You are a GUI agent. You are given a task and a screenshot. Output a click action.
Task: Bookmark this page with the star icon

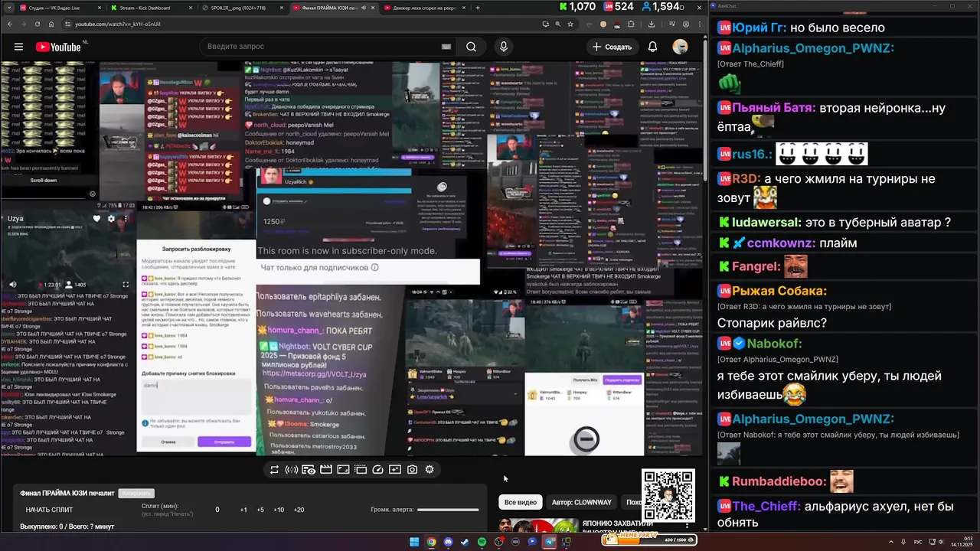[570, 24]
